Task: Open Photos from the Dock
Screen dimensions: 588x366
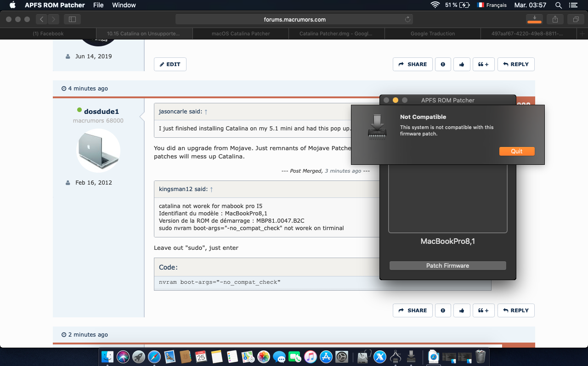Action: 264,356
